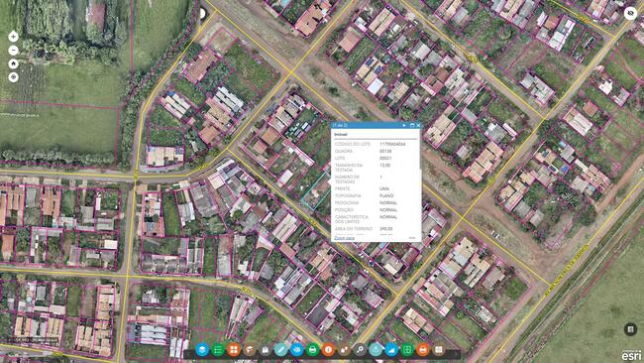Open the brown icon after the basemap gallery
The width and height of the screenshot is (644, 363).
coord(250,350)
